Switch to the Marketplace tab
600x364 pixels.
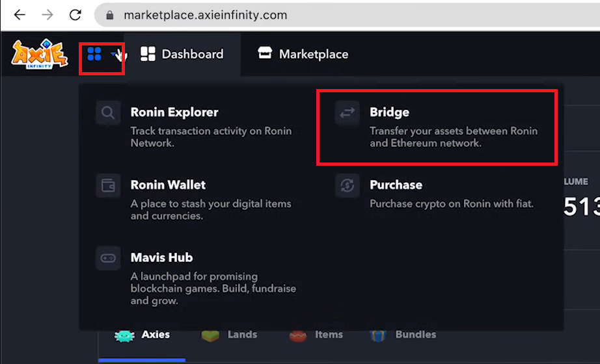click(x=303, y=55)
